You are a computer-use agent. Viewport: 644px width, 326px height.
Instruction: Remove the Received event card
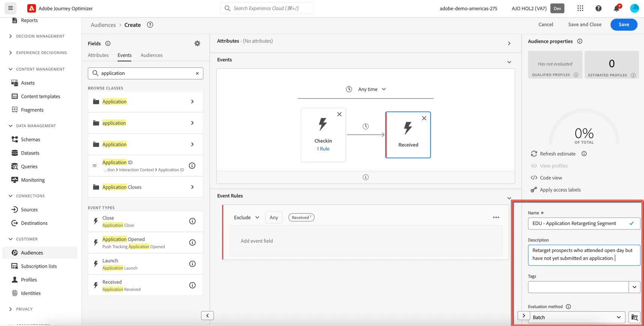[424, 118]
